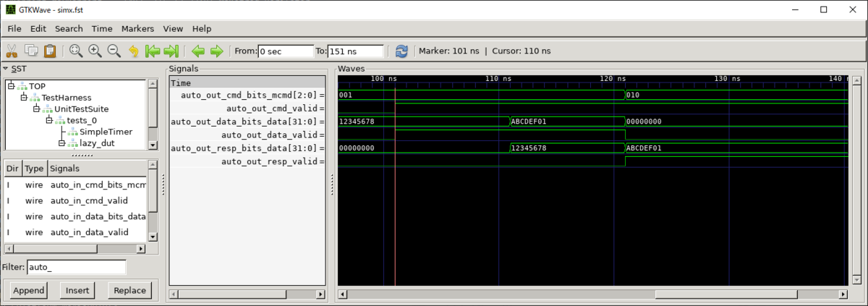Click the SST tree scrollbar down arrow

(x=153, y=145)
